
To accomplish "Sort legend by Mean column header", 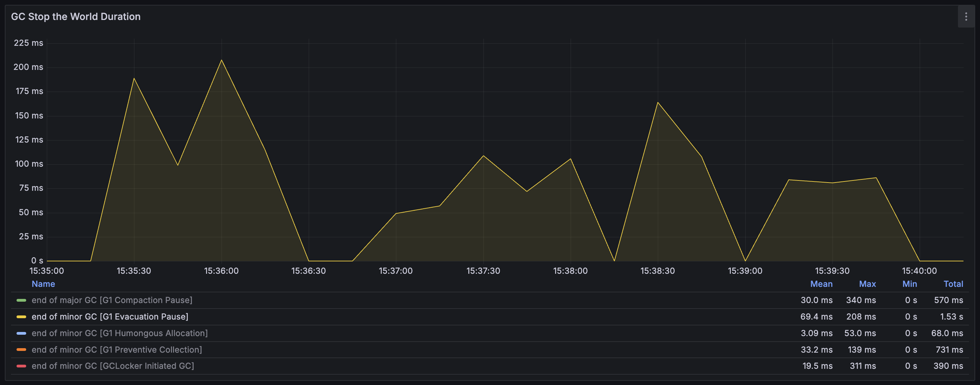I will [821, 284].
